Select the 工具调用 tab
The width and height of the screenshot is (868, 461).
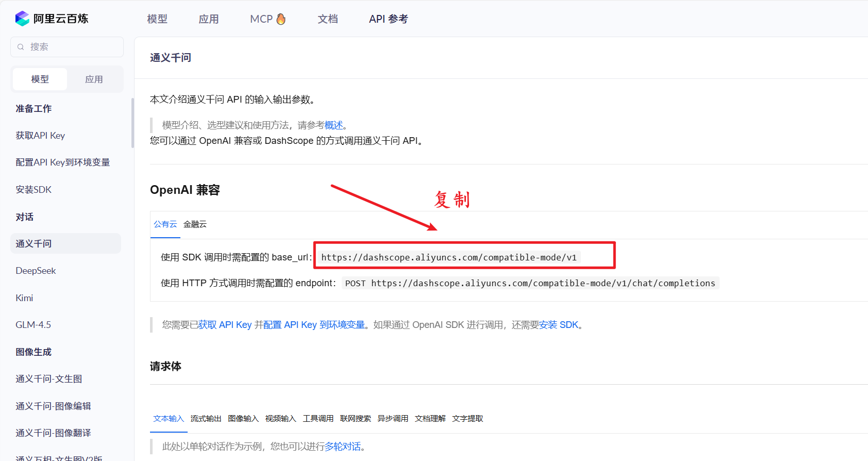[318, 419]
